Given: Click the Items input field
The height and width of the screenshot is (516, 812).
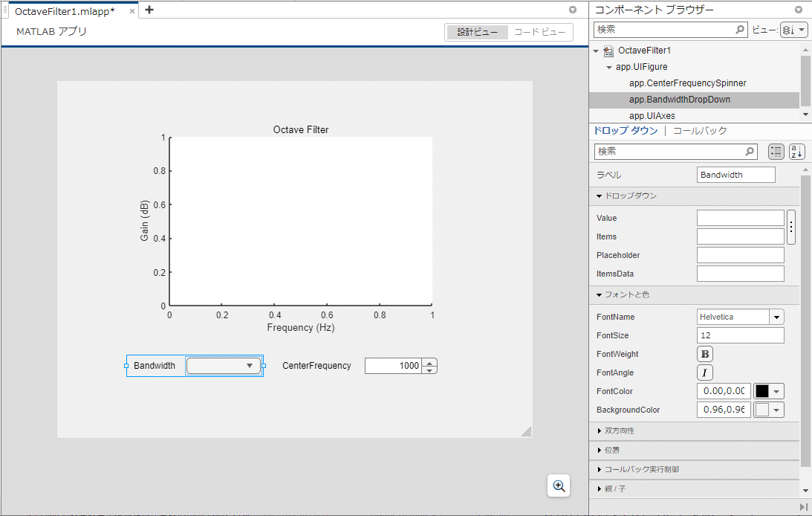Looking at the screenshot, I should (x=740, y=236).
